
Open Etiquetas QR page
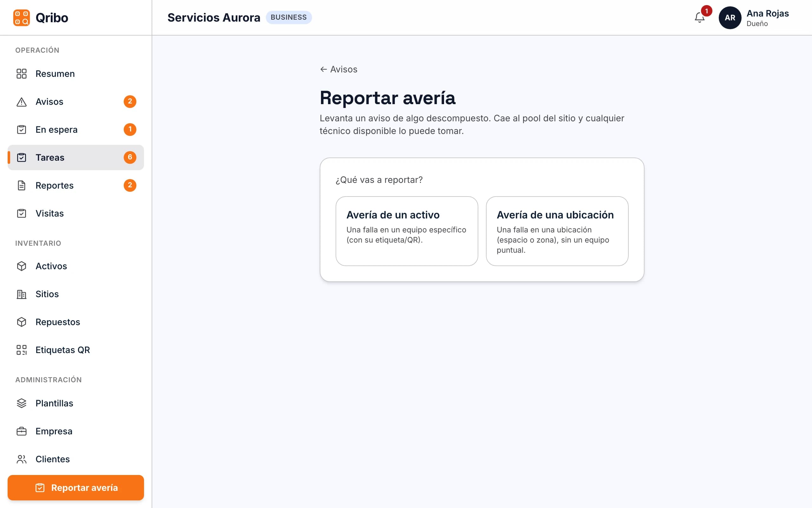coord(76,350)
